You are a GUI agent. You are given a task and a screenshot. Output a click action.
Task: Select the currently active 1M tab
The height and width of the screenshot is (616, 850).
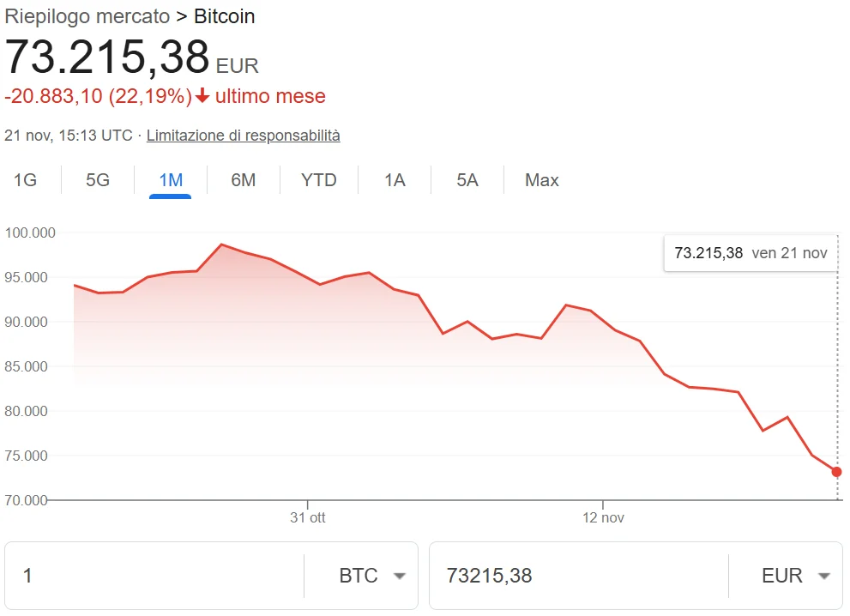(x=171, y=180)
